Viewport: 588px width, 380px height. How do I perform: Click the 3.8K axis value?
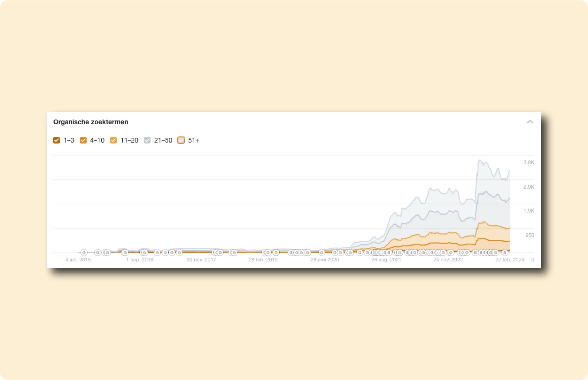(x=529, y=162)
